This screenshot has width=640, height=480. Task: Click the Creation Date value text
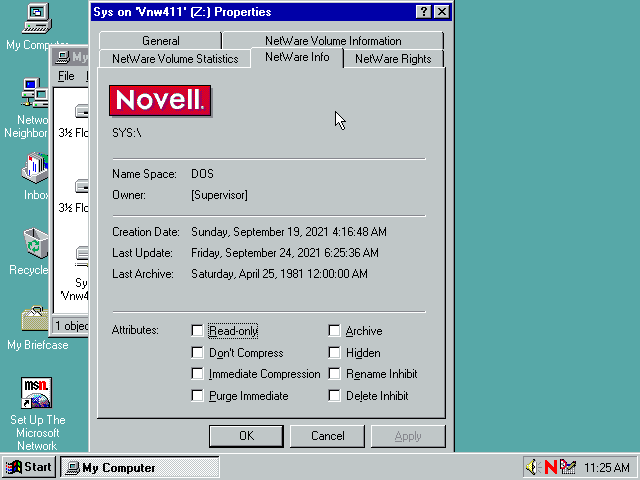point(289,232)
